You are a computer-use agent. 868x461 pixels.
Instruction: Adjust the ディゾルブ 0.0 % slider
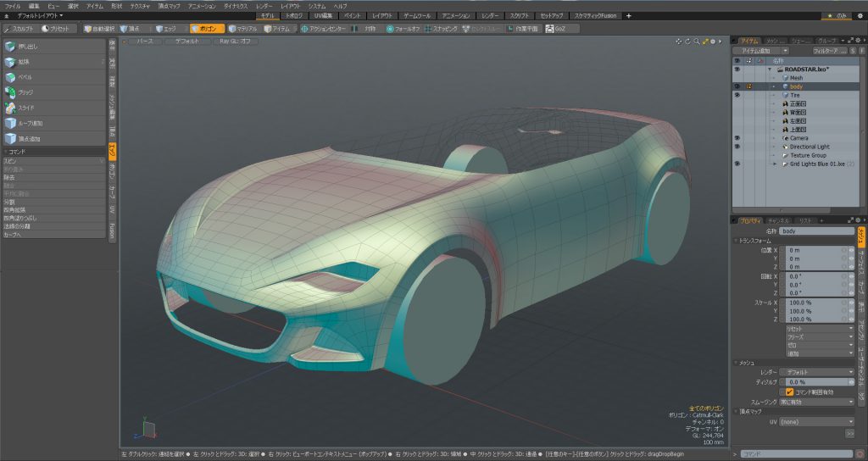pyautogui.click(x=816, y=382)
